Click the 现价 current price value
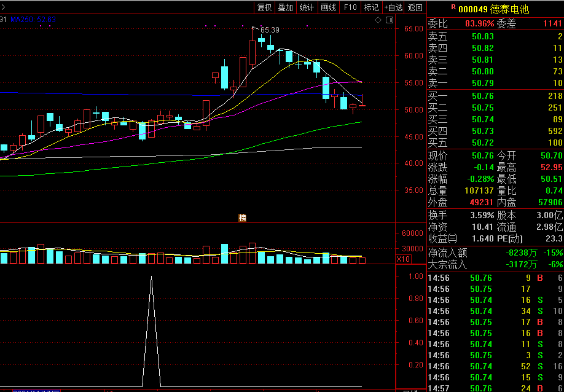 [483, 155]
